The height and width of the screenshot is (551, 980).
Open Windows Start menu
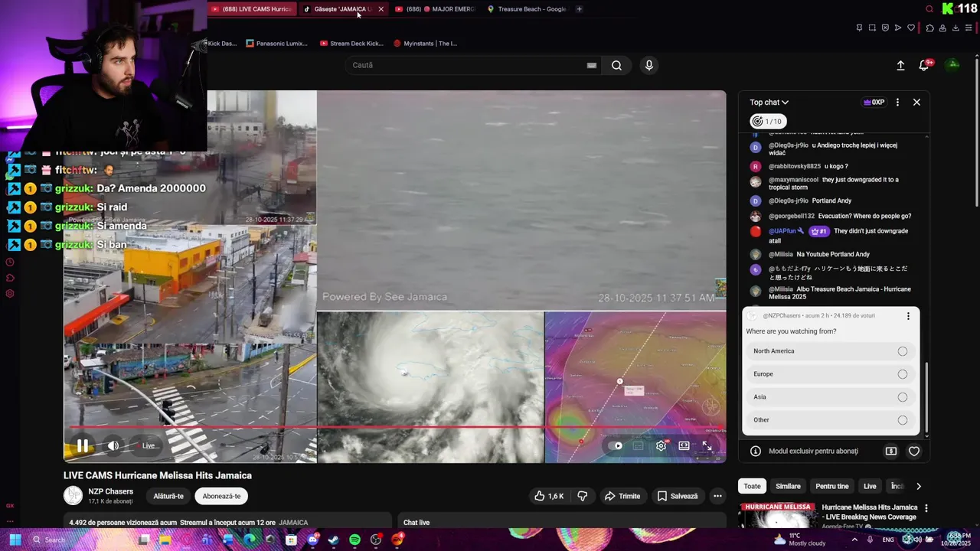(15, 540)
